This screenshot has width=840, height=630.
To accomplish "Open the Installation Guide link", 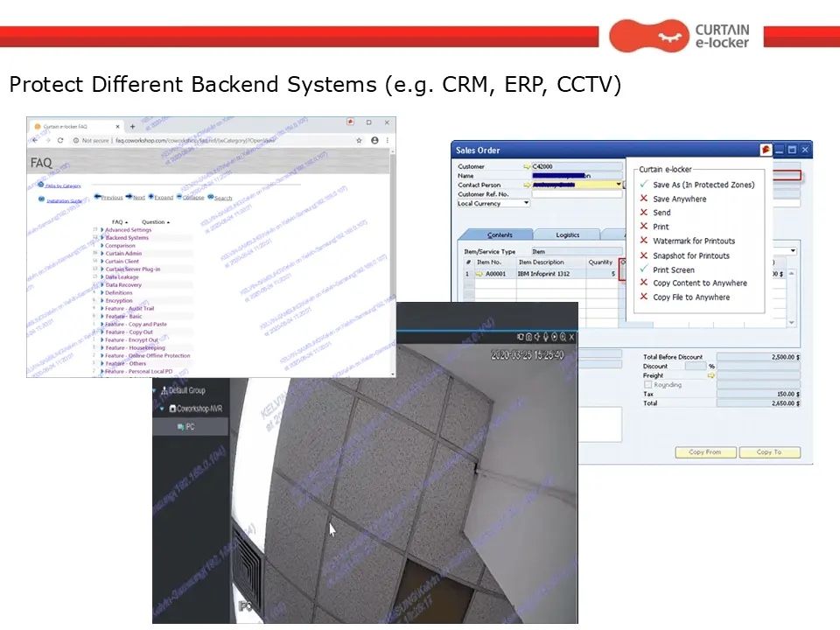I will pos(64,201).
